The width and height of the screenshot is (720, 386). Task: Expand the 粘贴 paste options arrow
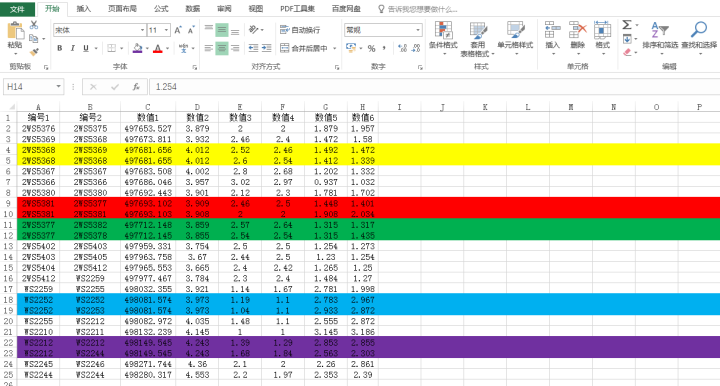click(15, 54)
